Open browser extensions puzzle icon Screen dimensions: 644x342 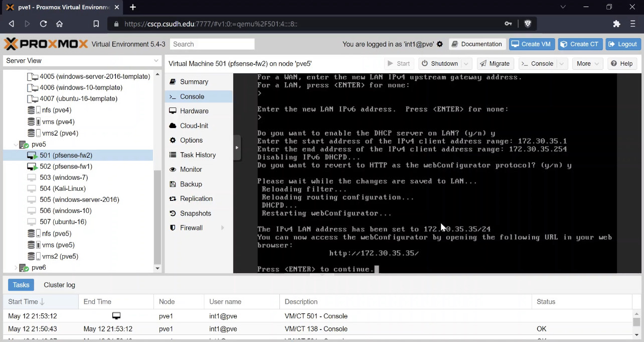(x=617, y=24)
